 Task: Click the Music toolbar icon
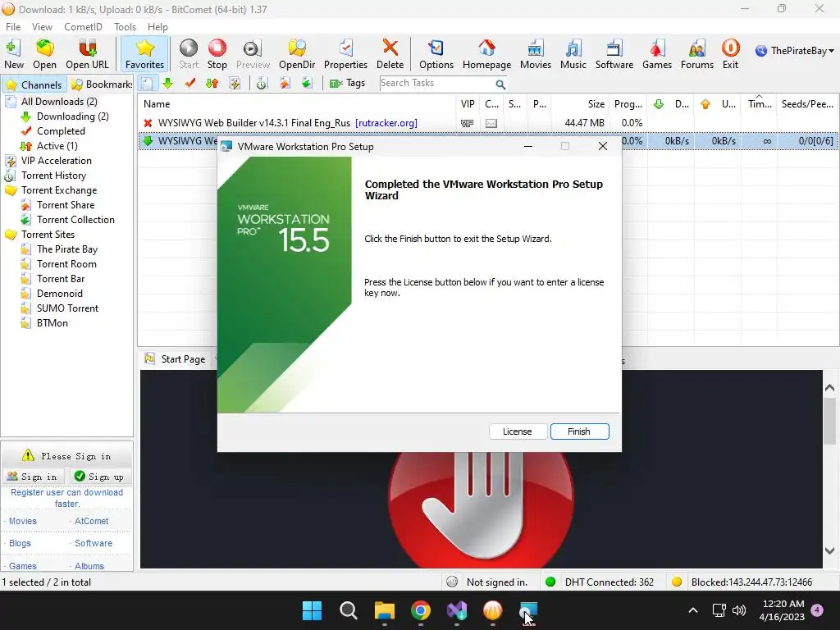[x=573, y=54]
